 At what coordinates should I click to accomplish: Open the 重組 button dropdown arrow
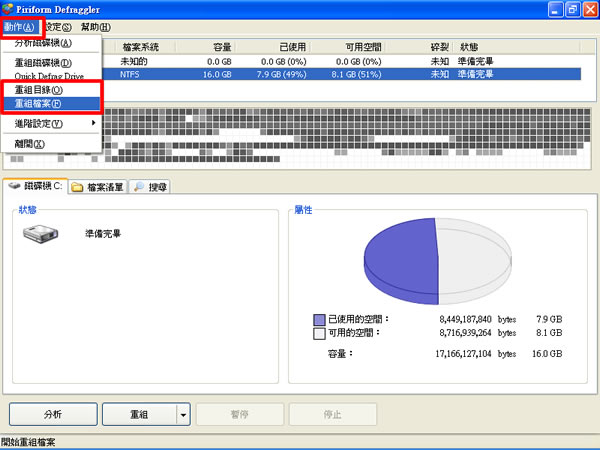pyautogui.click(x=183, y=414)
